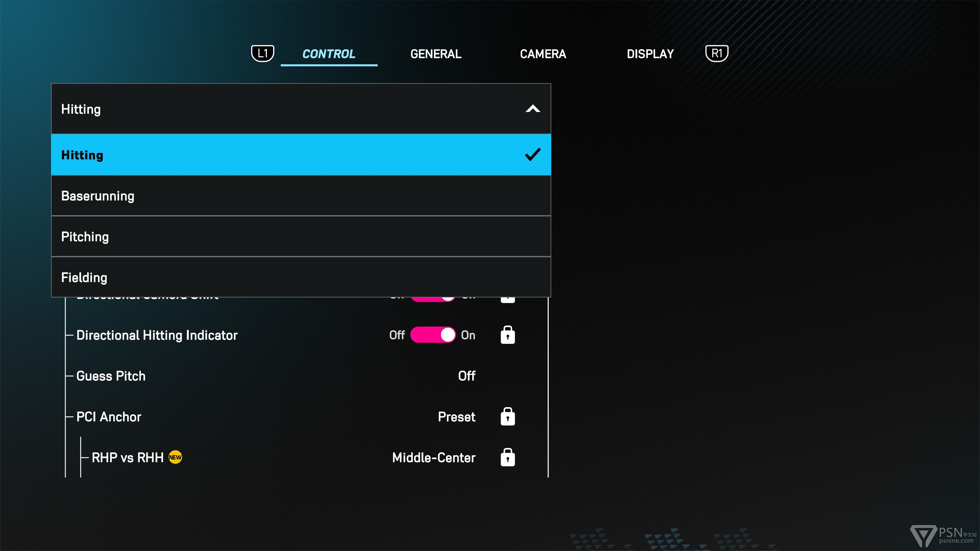The height and width of the screenshot is (551, 980).
Task: Set Directional Hitting Indicator to Off label
Action: tap(397, 335)
